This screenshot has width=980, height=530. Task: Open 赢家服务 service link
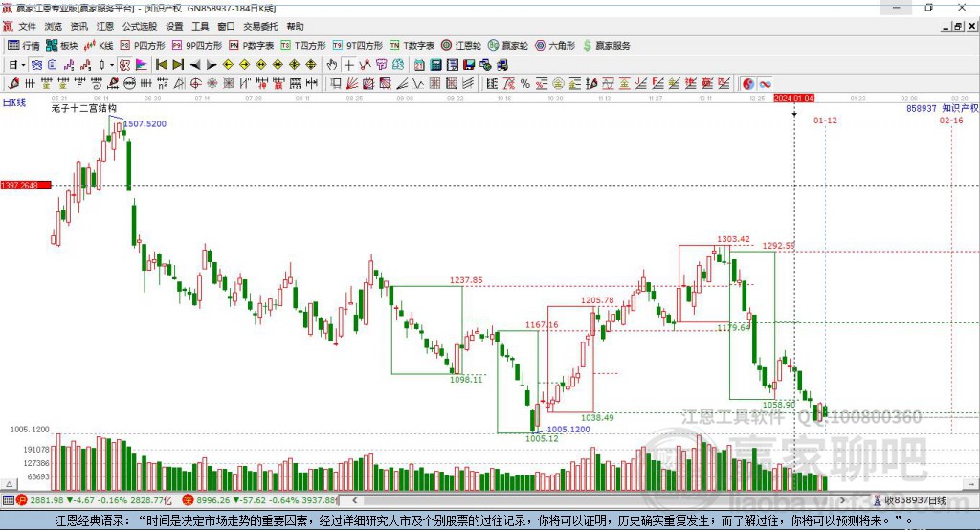point(606,46)
